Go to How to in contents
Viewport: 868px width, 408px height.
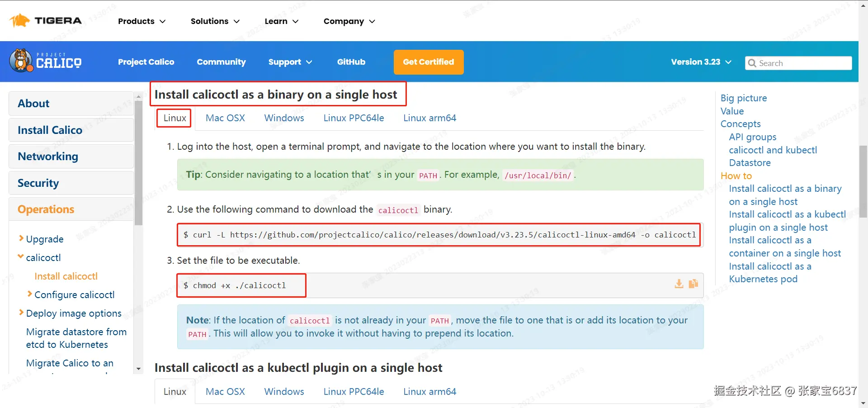(x=736, y=176)
